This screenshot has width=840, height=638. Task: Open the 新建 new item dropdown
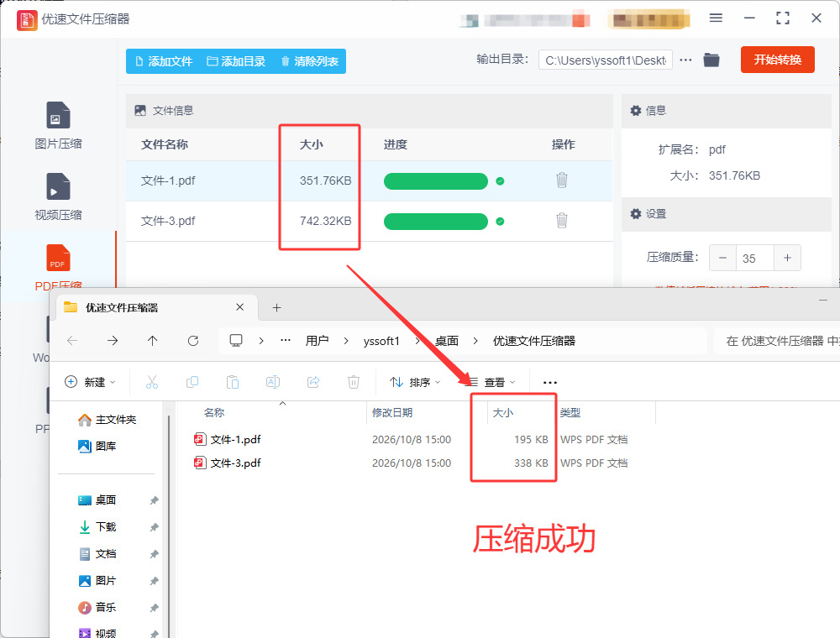90,382
